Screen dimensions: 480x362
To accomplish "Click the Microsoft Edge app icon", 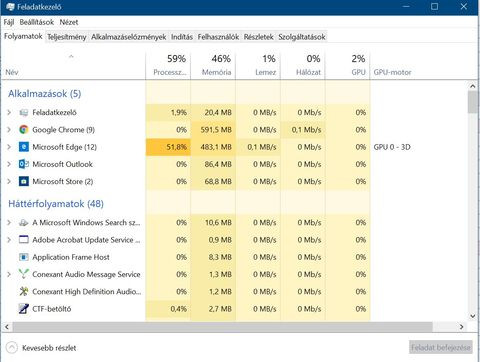I will (24, 147).
